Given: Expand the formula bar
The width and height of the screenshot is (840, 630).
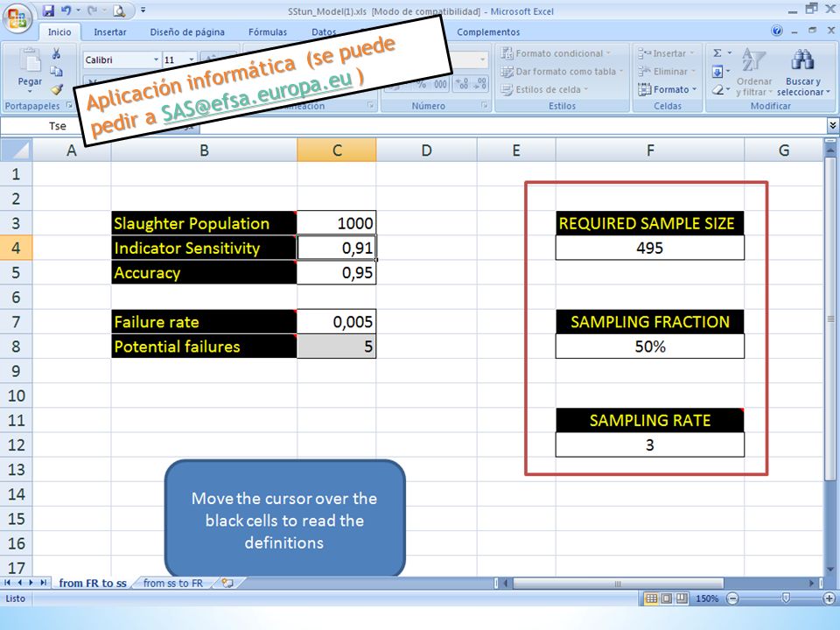Looking at the screenshot, I should click(832, 125).
